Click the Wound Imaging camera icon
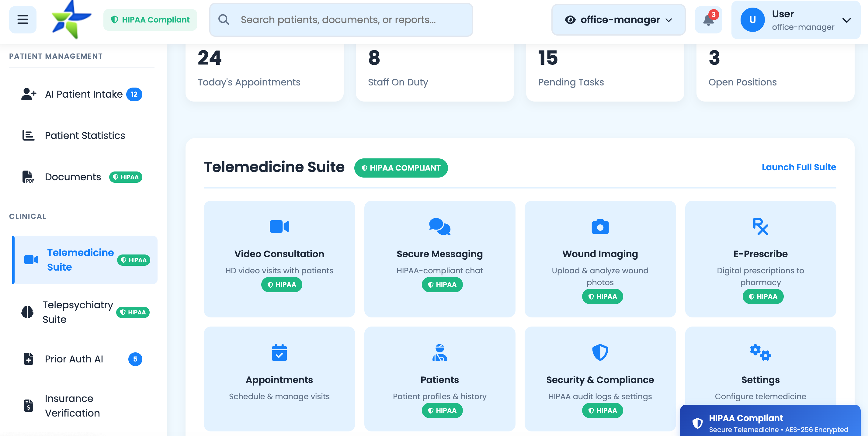 pos(600,227)
